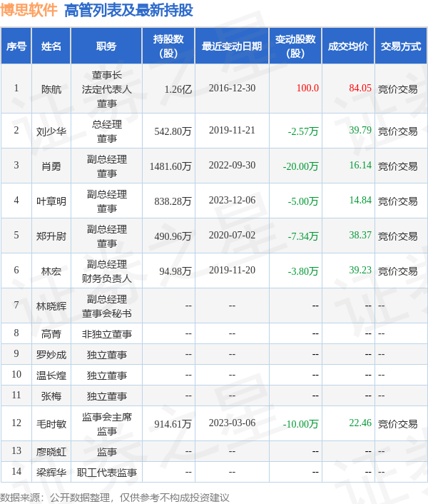428x504 pixels.
Task: Click the red price 84.05
Action: pos(360,88)
